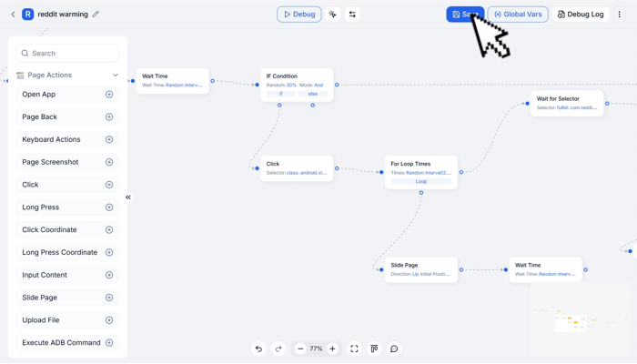Viewport: 637px width, 364px height.
Task: Fit the canvas to screen
Action: pos(354,349)
